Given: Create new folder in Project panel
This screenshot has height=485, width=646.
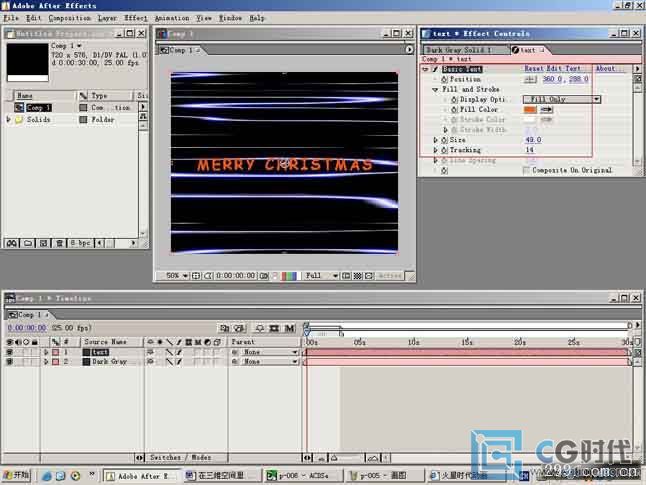Looking at the screenshot, I should click(28, 243).
